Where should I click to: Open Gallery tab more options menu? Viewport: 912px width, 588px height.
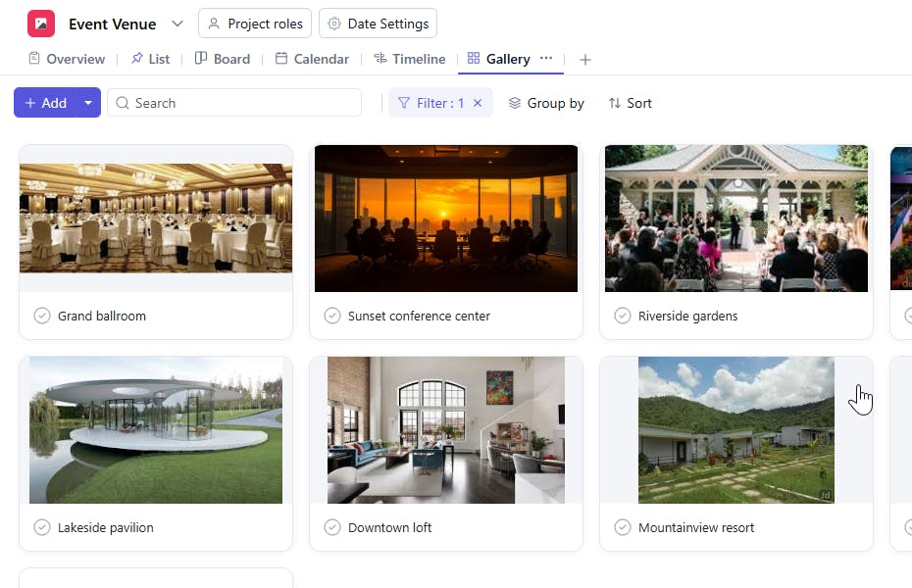click(546, 59)
